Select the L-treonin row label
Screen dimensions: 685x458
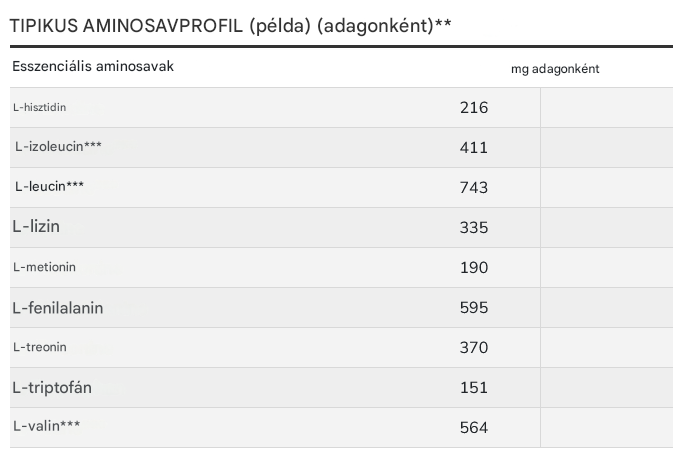[x=41, y=347]
